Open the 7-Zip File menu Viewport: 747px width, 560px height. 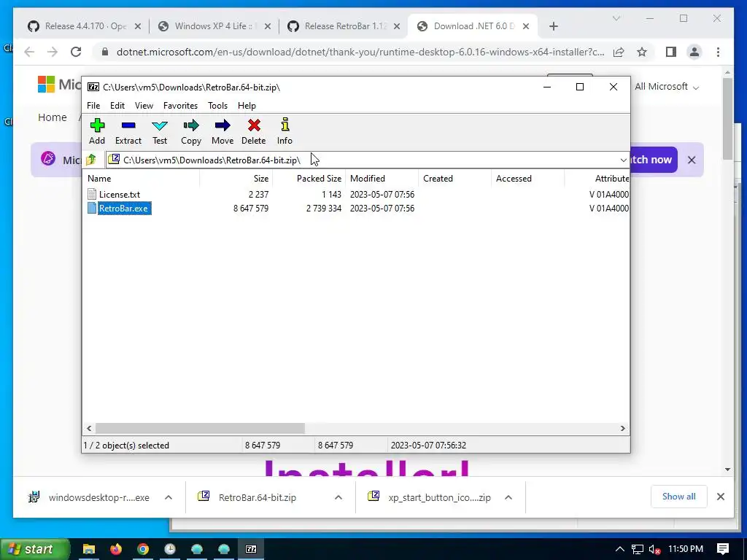tap(93, 106)
